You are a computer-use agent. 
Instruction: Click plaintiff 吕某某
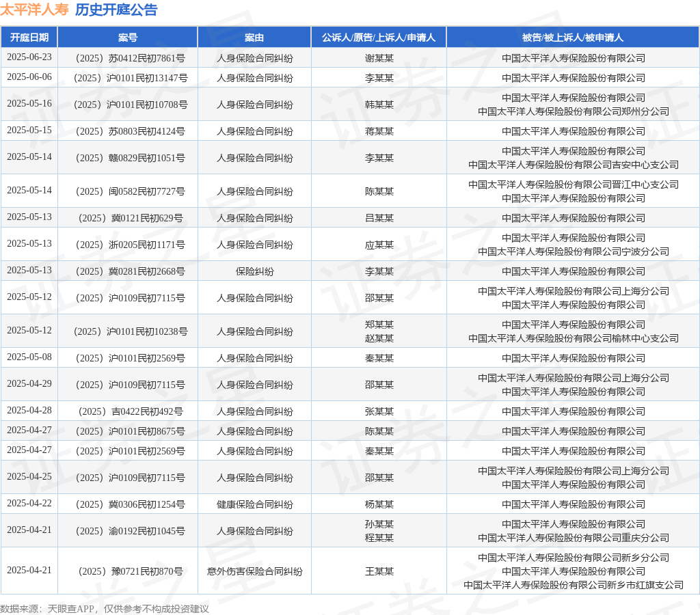tap(379, 218)
